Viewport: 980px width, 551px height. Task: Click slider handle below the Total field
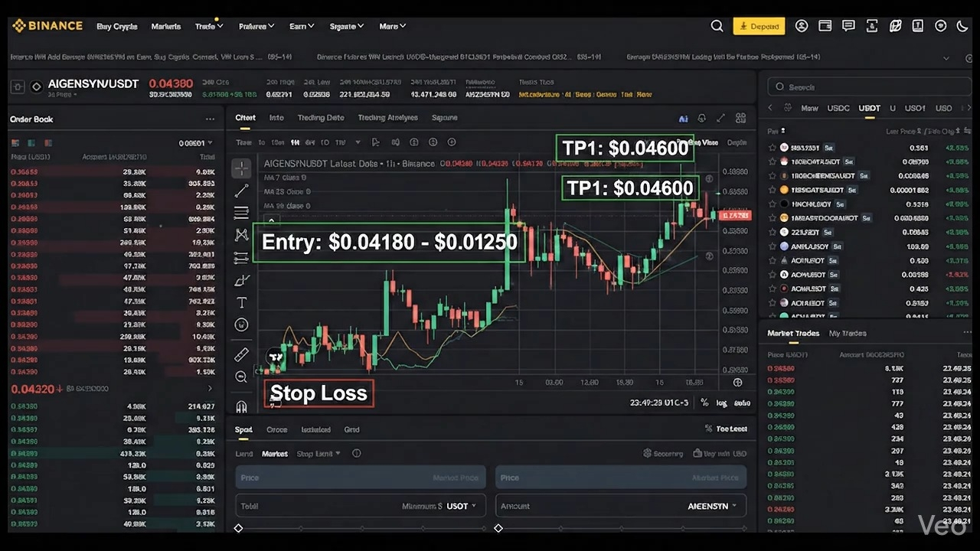point(239,528)
